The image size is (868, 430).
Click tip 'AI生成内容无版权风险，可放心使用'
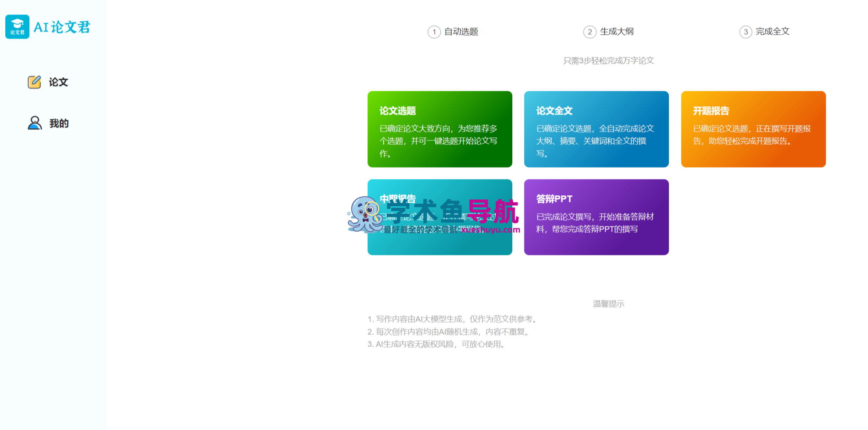[x=438, y=344]
